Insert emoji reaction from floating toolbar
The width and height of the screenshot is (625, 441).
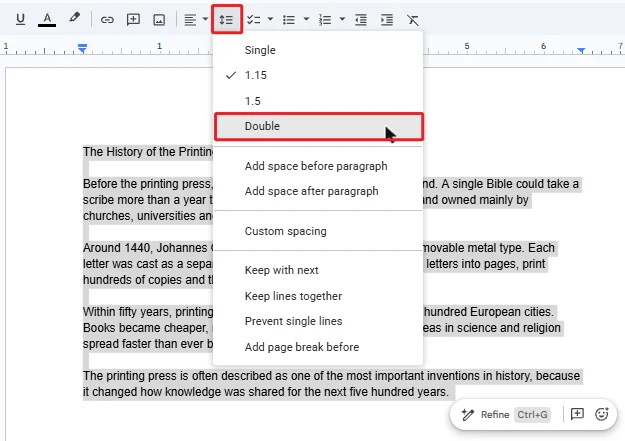[x=602, y=414]
